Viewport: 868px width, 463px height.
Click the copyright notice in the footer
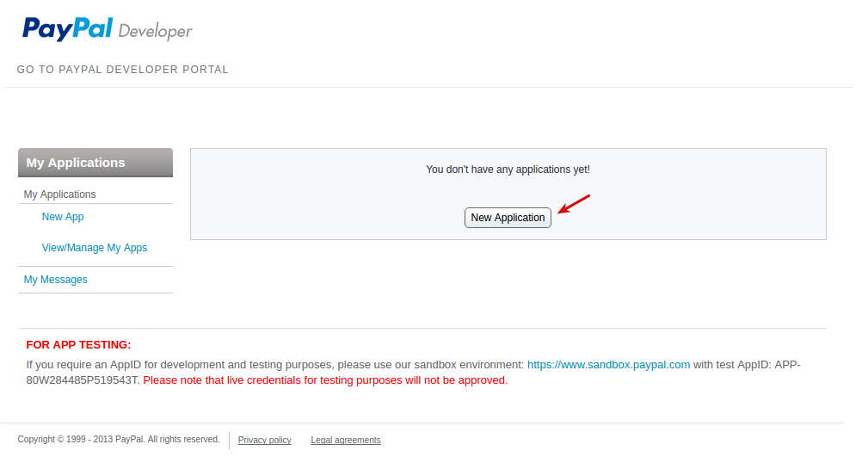[119, 439]
